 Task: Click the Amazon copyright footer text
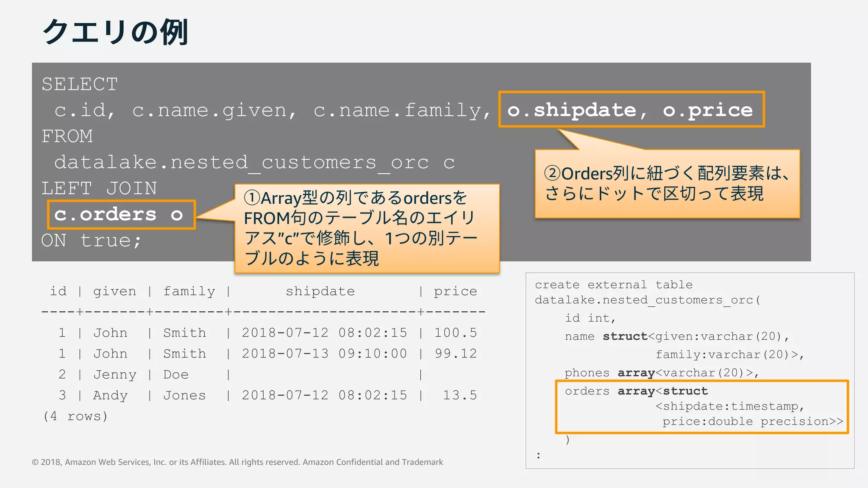(237, 462)
